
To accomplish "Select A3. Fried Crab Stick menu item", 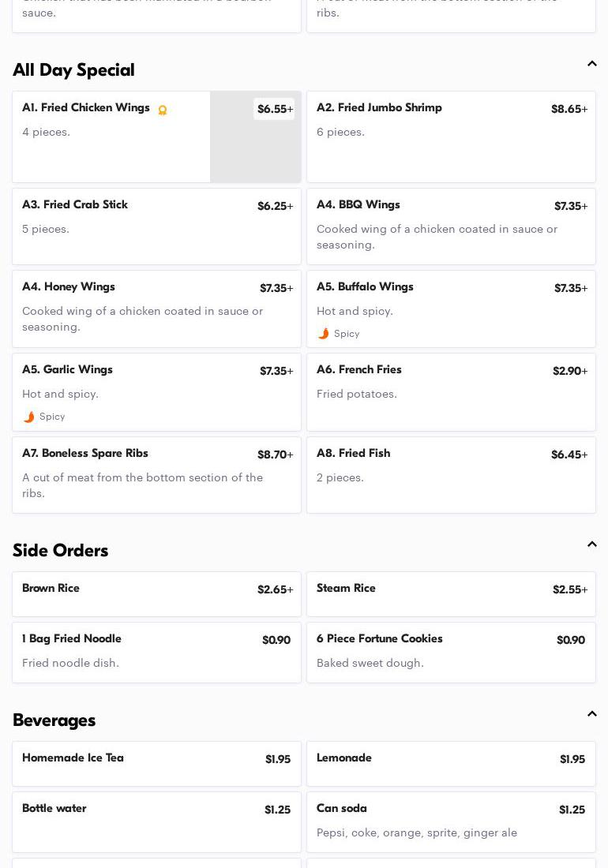I will pos(156,226).
